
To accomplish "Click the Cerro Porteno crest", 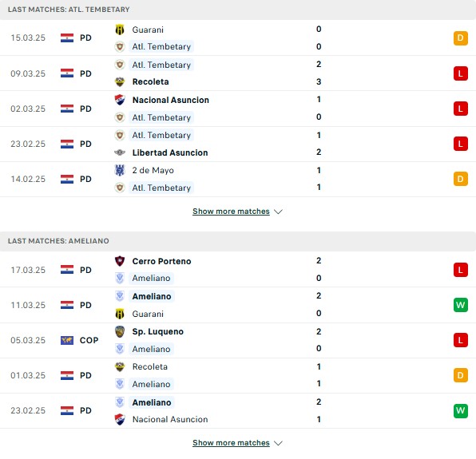I will (120, 261).
